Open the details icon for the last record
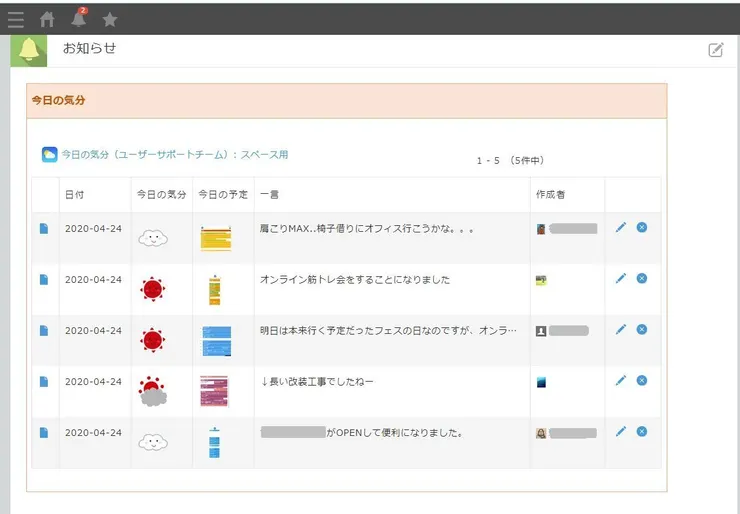Viewport: 740px width, 514px height. (x=44, y=433)
